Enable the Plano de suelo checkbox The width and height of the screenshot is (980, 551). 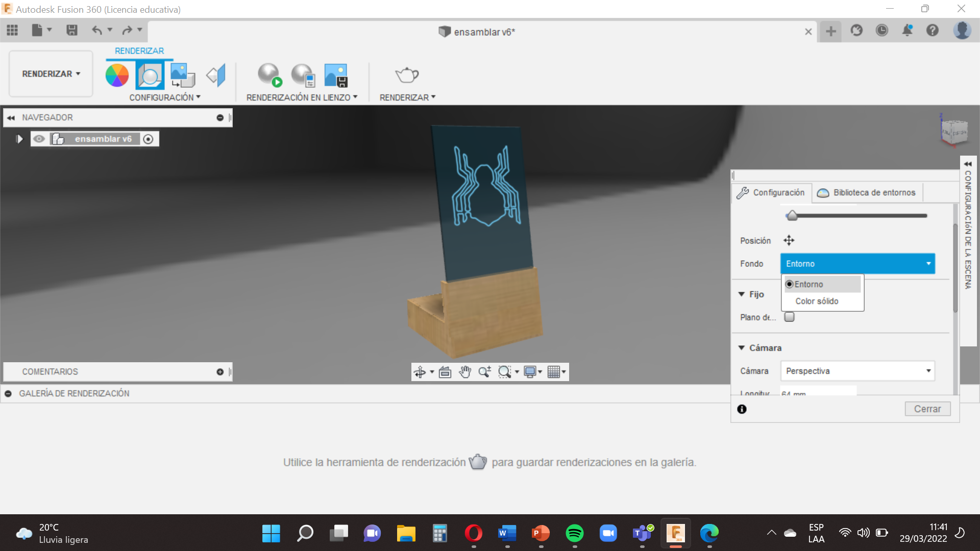point(790,317)
